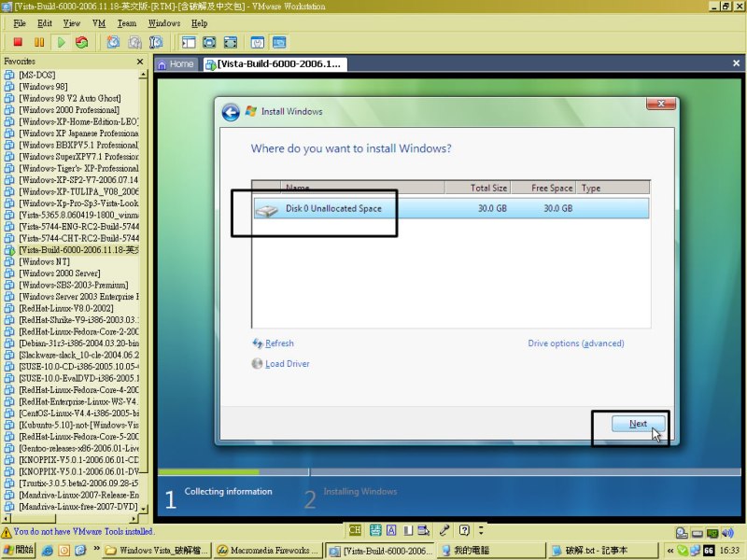Viewport: 747px width, 560px height.
Task: Open the Help menu
Action: pos(199,23)
